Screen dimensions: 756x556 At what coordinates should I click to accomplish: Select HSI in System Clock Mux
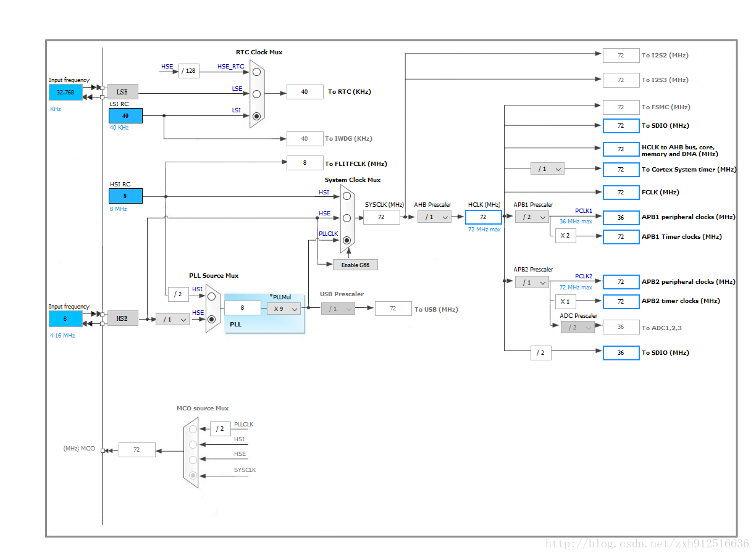coord(347,196)
